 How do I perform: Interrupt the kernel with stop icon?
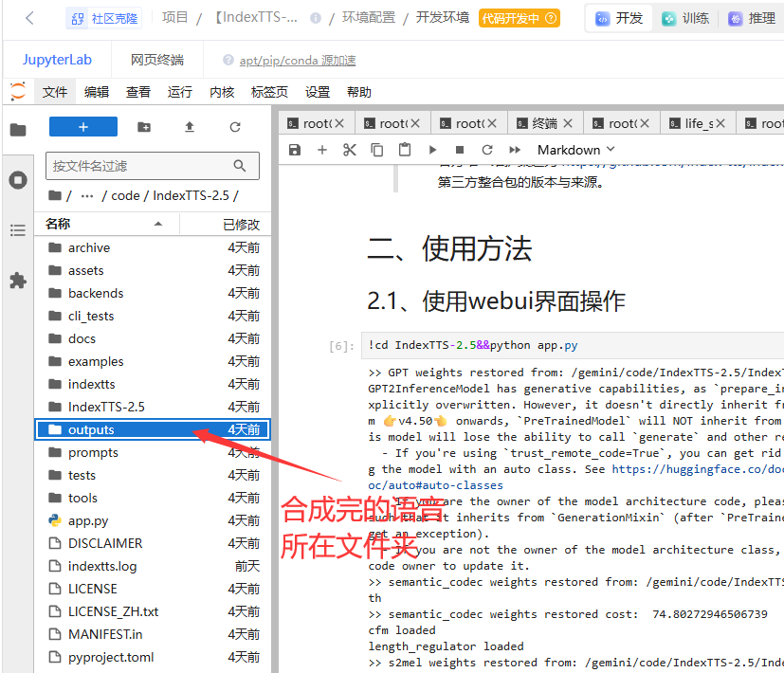pyautogui.click(x=460, y=150)
